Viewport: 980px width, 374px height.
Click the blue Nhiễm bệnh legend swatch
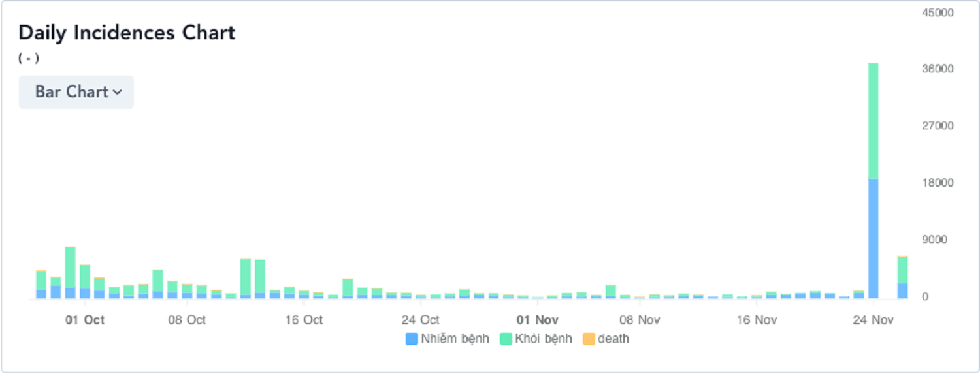[412, 339]
